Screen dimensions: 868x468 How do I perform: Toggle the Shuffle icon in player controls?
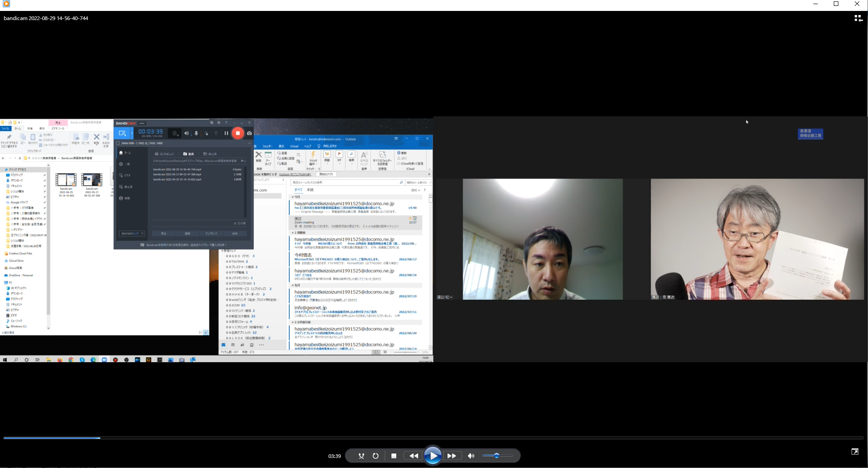[x=361, y=456]
